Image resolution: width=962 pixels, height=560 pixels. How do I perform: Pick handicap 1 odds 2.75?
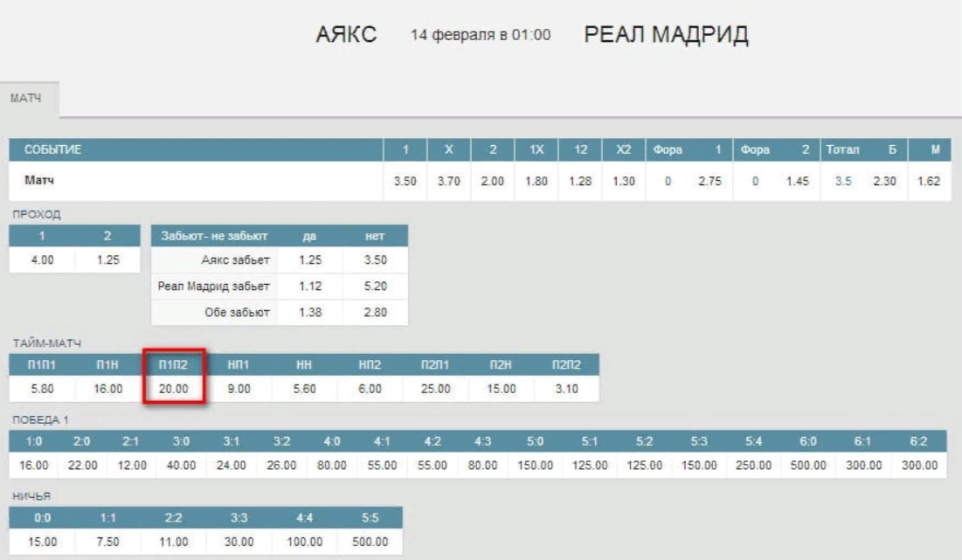pos(709,182)
